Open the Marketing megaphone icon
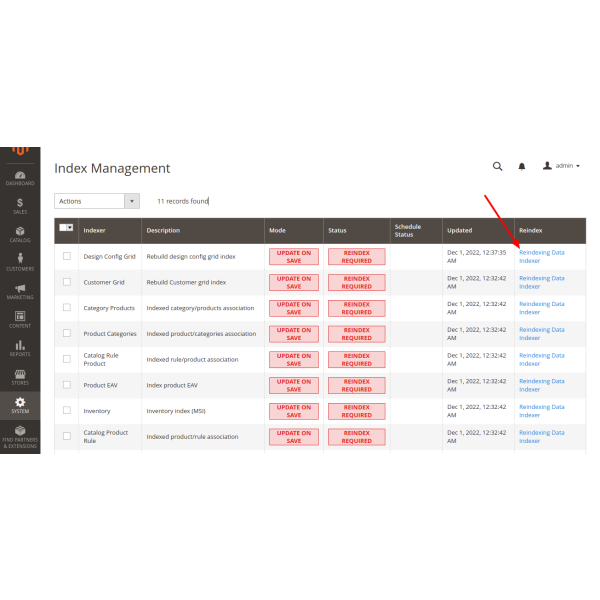Screen dimensions: 600x600 click(x=20, y=291)
